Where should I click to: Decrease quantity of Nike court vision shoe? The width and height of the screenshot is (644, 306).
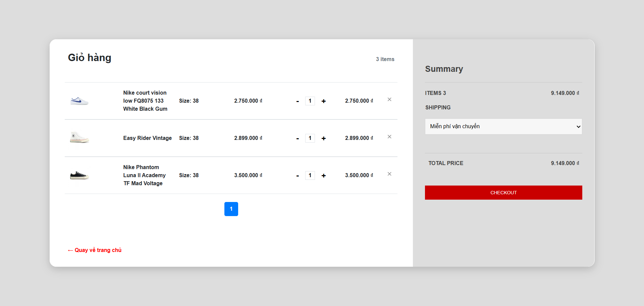pos(298,101)
